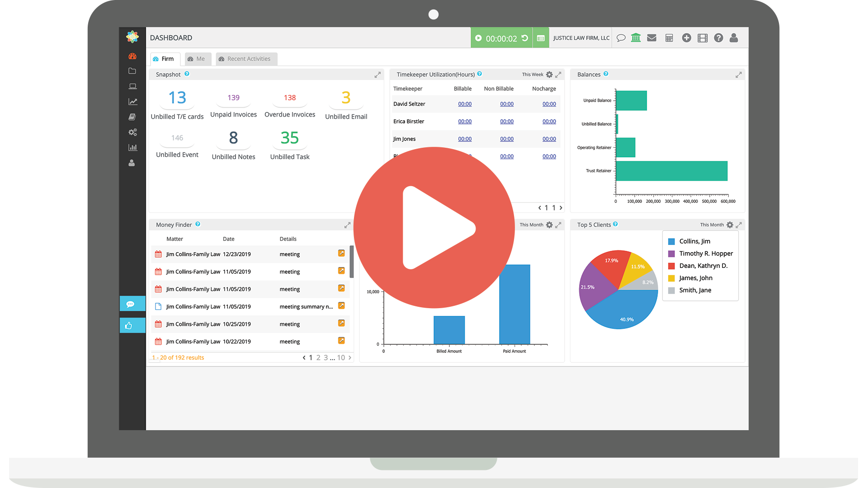
Task: Click the Recent Activities tab
Action: pos(245,58)
